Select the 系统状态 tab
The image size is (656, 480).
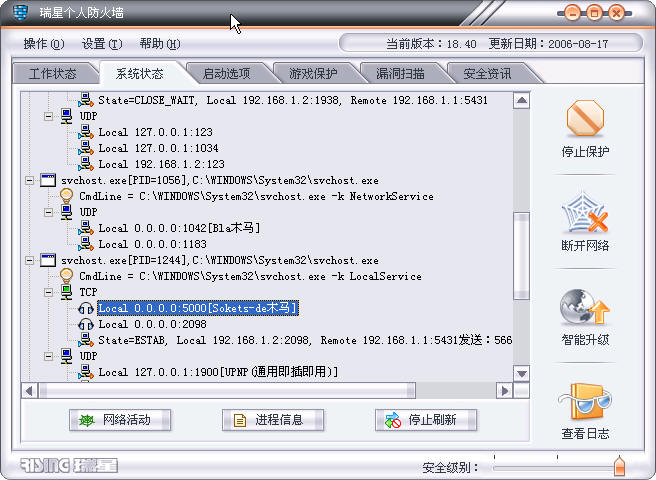[140, 74]
